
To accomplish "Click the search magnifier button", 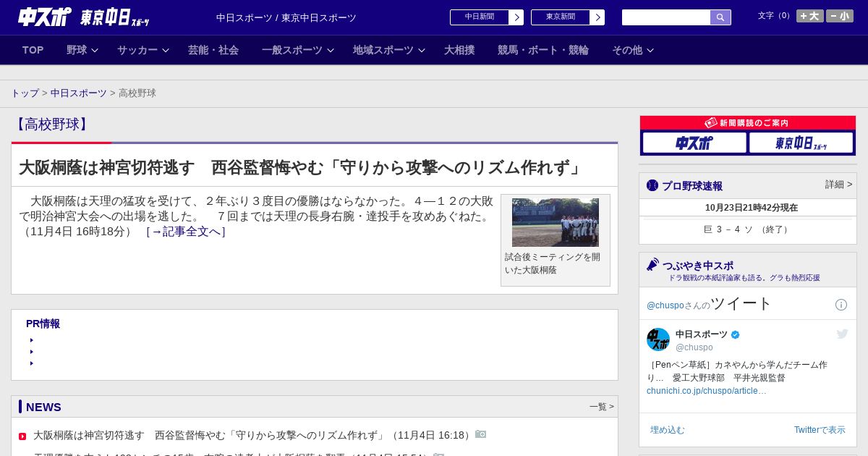I will click(720, 17).
